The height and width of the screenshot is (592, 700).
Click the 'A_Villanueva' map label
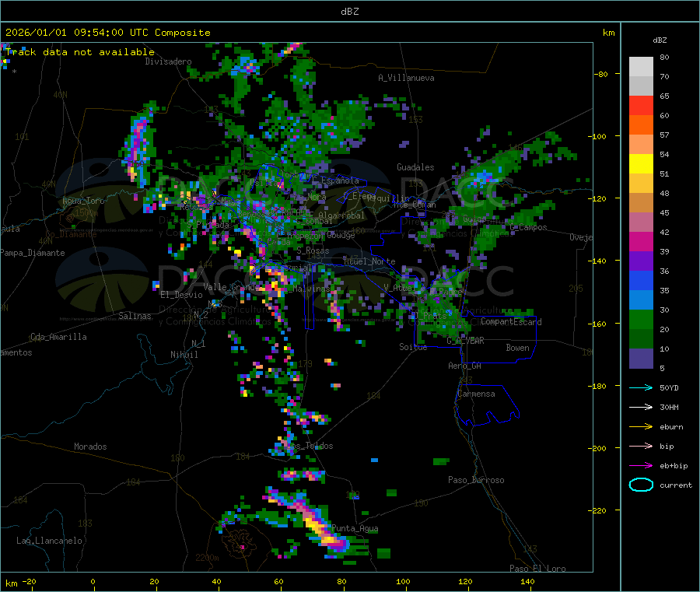(x=406, y=78)
